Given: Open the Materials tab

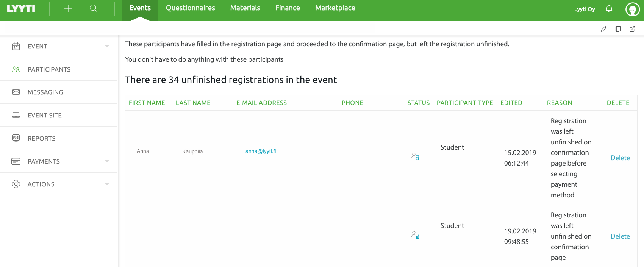Looking at the screenshot, I should (x=245, y=8).
